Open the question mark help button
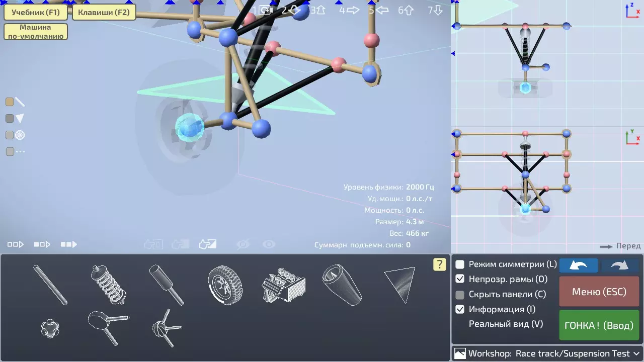The image size is (644, 362). click(439, 264)
